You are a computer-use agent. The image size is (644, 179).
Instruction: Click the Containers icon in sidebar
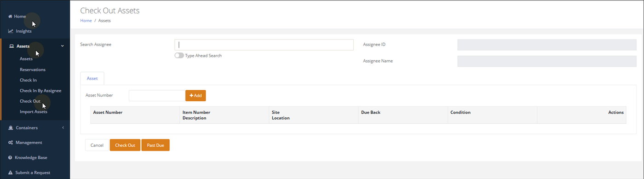coord(10,127)
